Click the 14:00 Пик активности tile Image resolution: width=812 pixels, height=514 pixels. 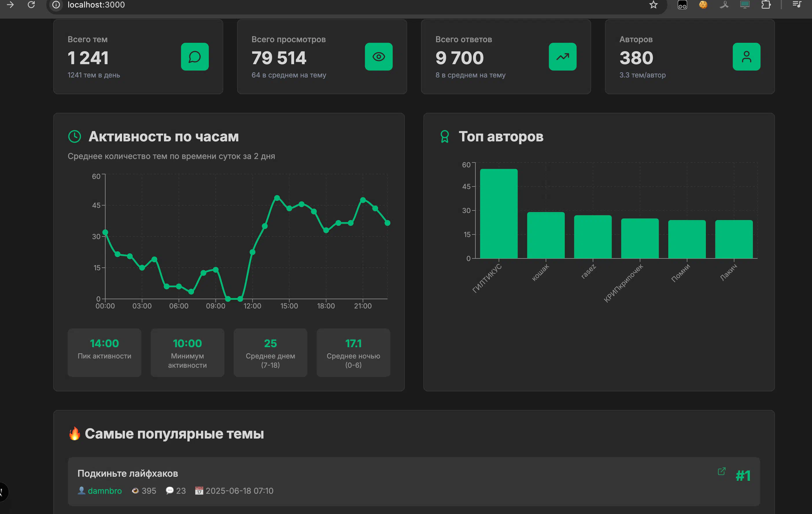[104, 353]
